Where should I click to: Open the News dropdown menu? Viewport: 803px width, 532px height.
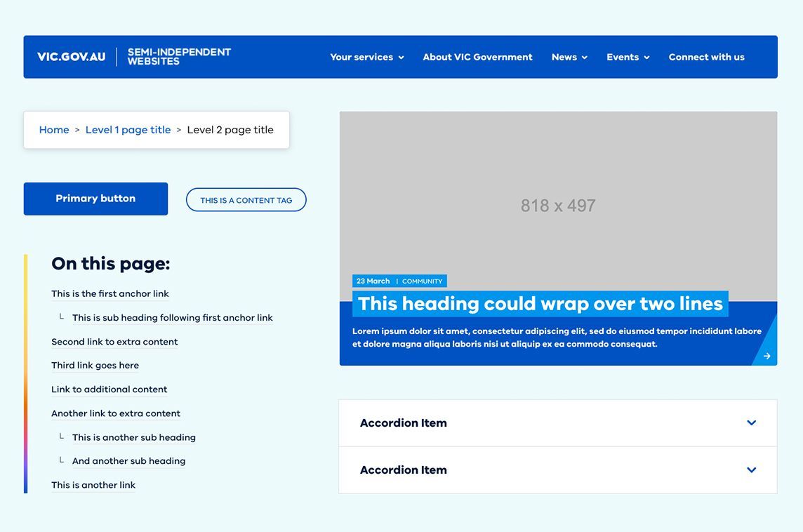(569, 57)
